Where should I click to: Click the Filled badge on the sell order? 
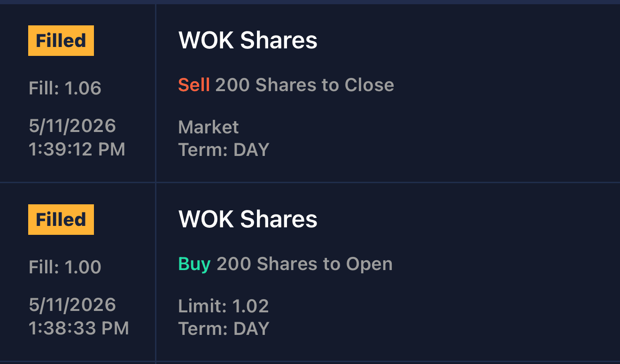tap(61, 41)
